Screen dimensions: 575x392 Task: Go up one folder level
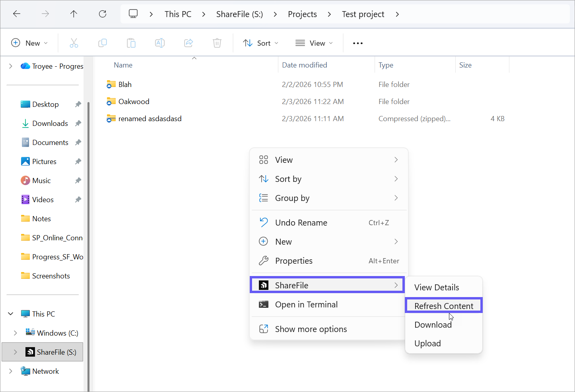[x=74, y=14]
